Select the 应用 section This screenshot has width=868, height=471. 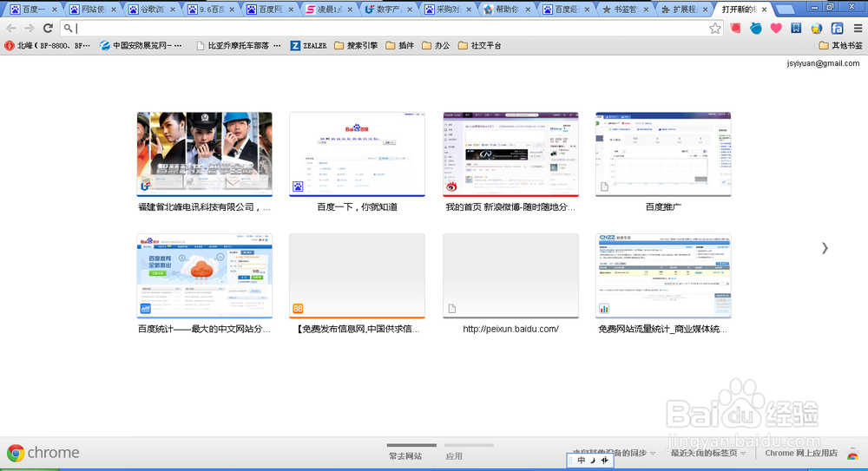(x=454, y=456)
